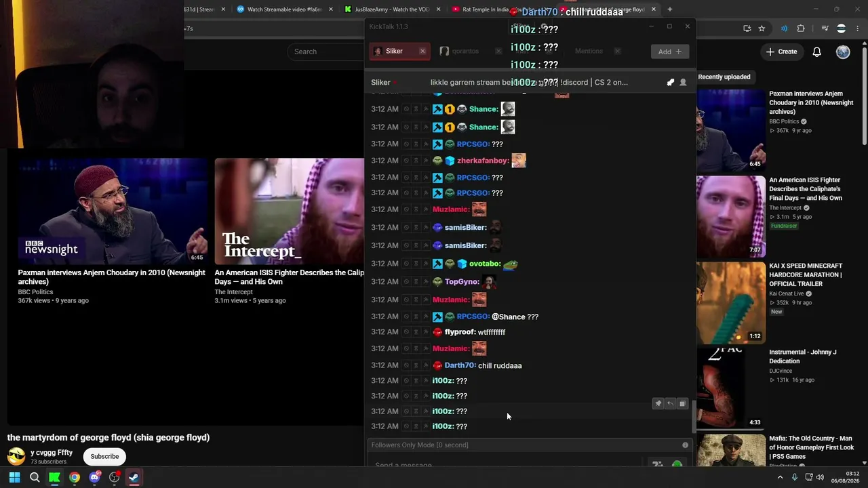Click the Add chatroom button

(669, 52)
